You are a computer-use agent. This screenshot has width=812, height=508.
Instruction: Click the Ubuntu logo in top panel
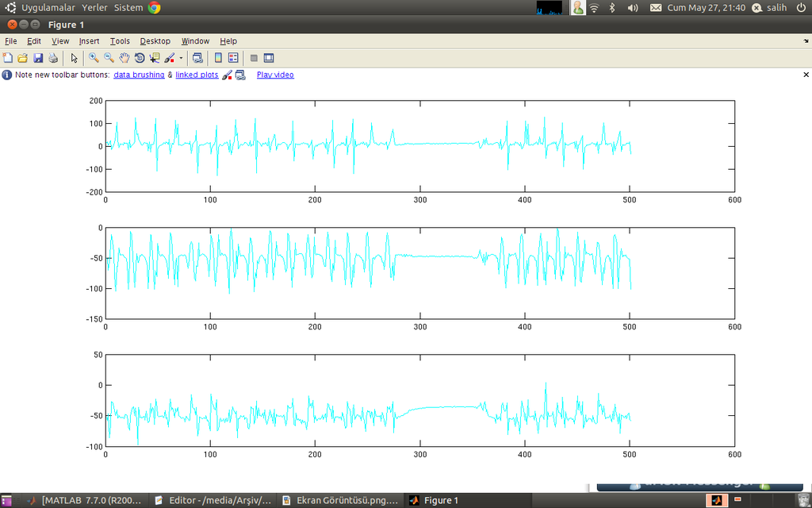[x=10, y=8]
